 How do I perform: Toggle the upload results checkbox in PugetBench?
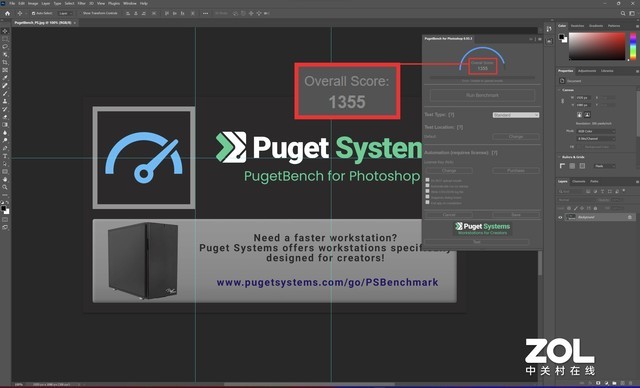tap(427, 180)
